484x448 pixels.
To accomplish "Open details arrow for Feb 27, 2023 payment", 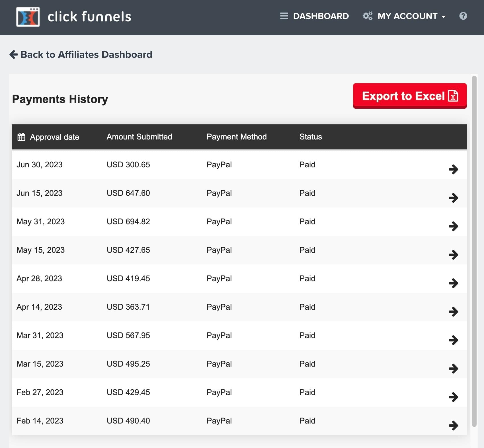I will 454,397.
